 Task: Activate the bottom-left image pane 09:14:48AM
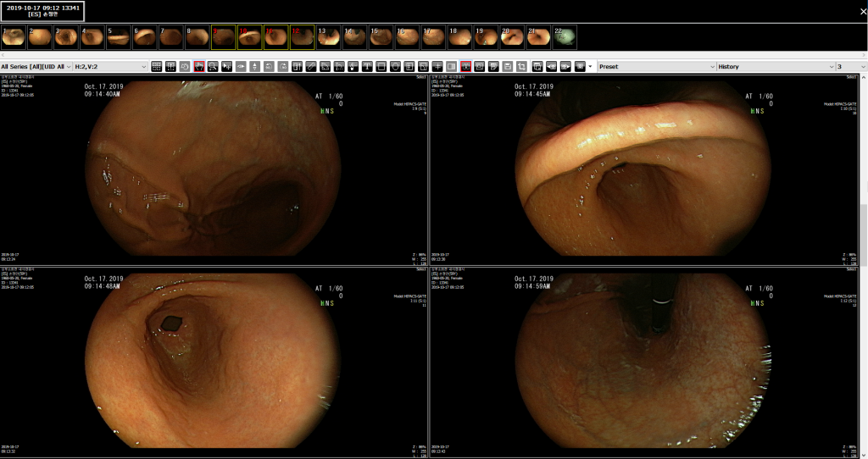coord(214,362)
